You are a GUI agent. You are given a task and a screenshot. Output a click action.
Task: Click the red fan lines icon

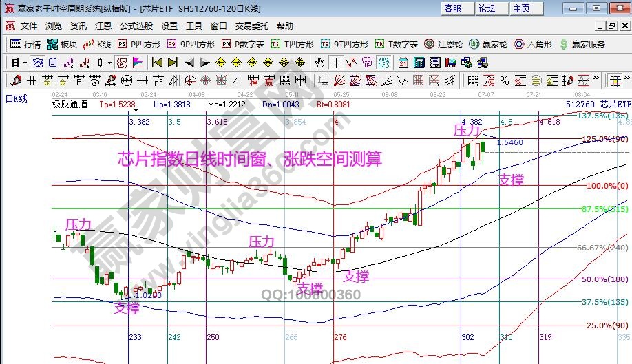339,81
